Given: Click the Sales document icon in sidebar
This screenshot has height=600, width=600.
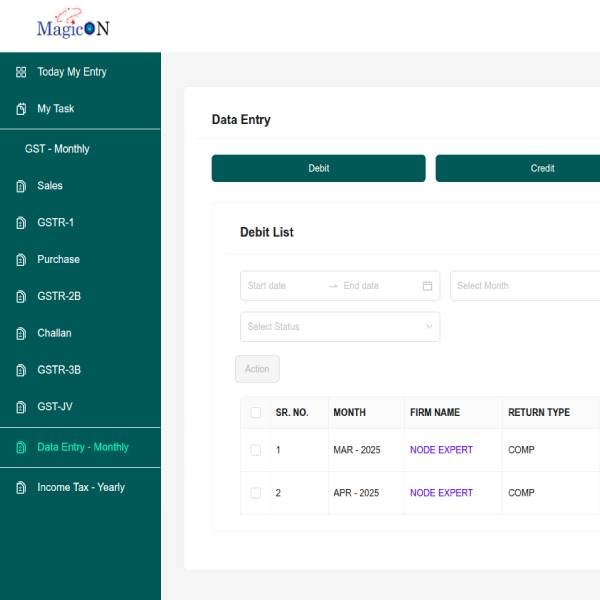Looking at the screenshot, I should (x=21, y=186).
